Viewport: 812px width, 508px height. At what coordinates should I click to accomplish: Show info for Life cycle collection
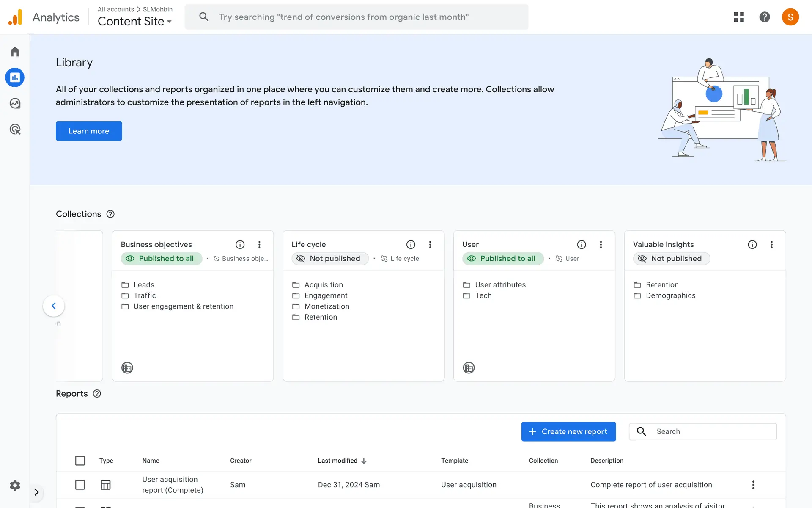[410, 245]
